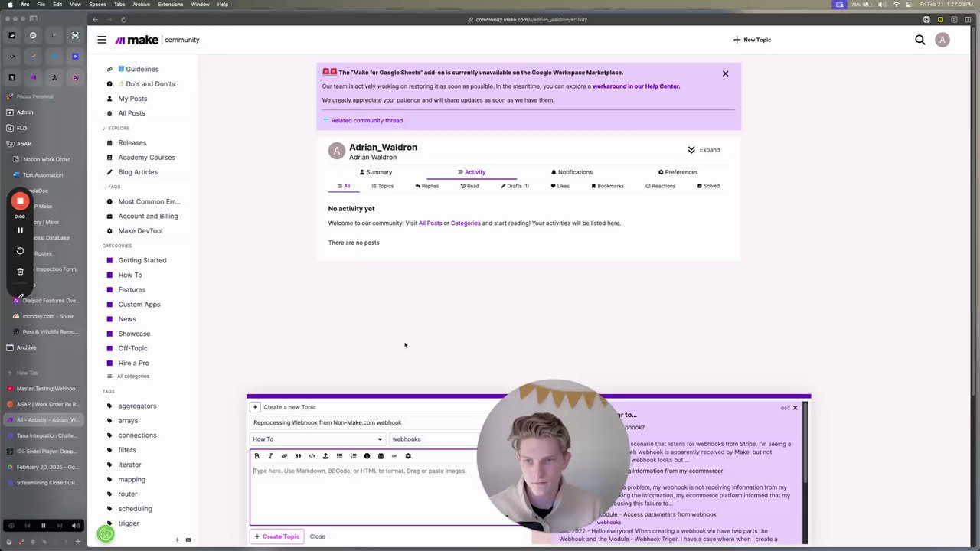Open the Showcase category

[x=134, y=334]
